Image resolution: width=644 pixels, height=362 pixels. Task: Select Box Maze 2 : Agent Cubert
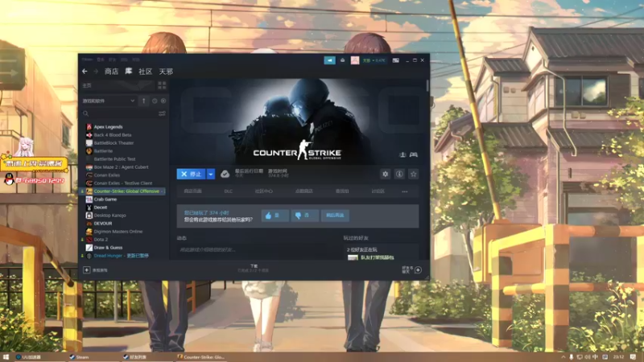[x=122, y=167]
